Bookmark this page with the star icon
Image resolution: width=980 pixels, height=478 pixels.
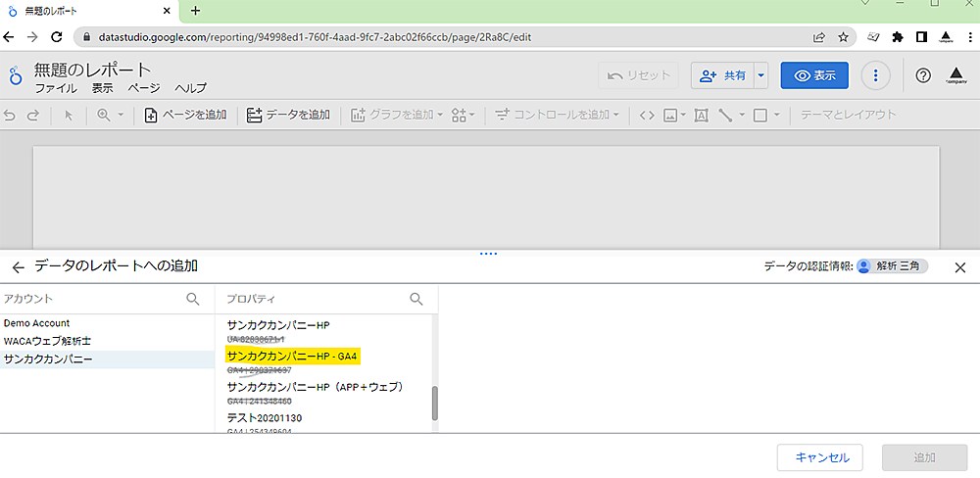tap(843, 37)
